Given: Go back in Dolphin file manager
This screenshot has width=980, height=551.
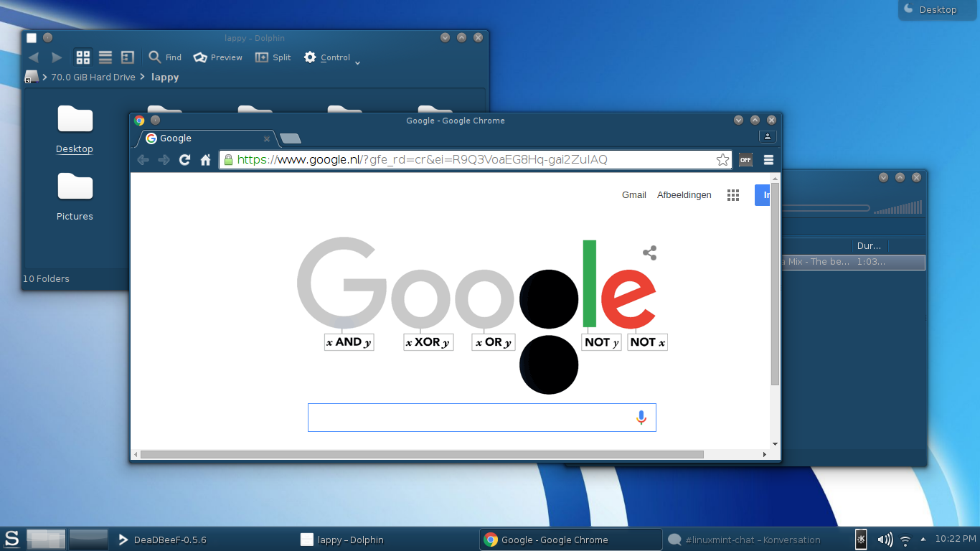Looking at the screenshot, I should click(x=34, y=57).
